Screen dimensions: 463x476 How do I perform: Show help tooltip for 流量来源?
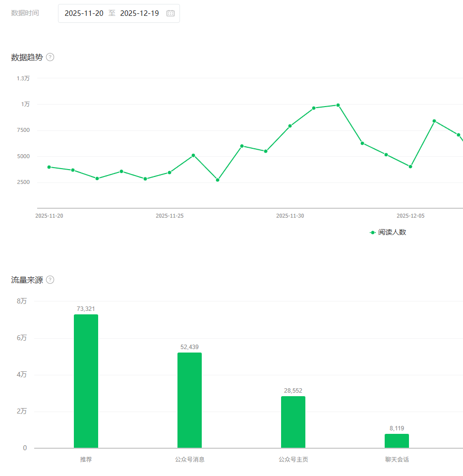coord(50,280)
